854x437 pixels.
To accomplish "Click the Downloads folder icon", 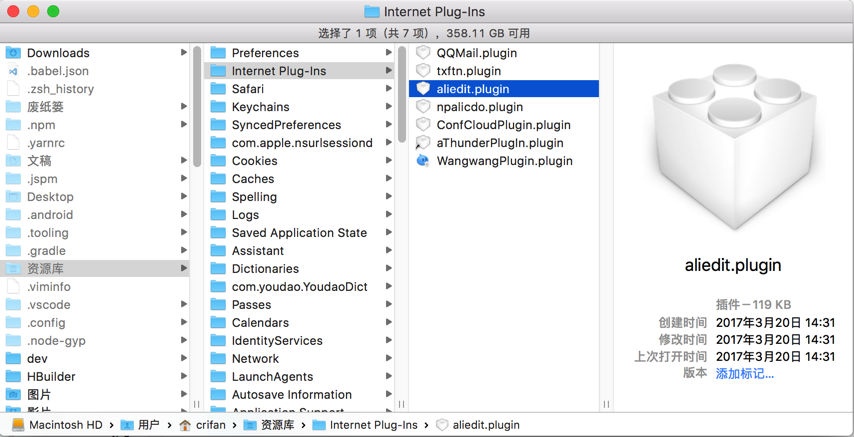I will (14, 53).
